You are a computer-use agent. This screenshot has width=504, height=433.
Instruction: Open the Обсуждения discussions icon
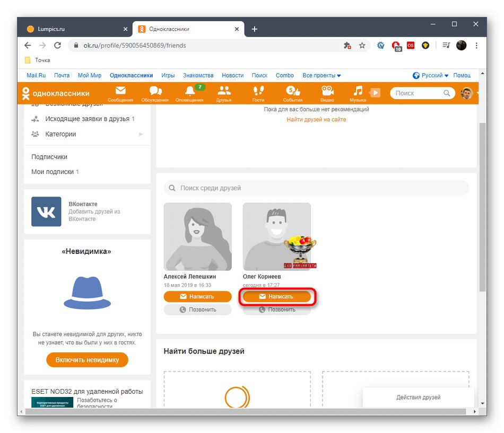tap(154, 90)
